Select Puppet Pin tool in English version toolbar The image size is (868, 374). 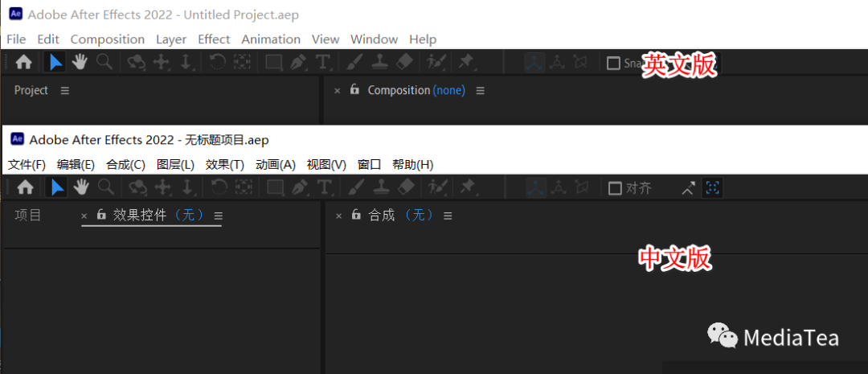(x=466, y=63)
